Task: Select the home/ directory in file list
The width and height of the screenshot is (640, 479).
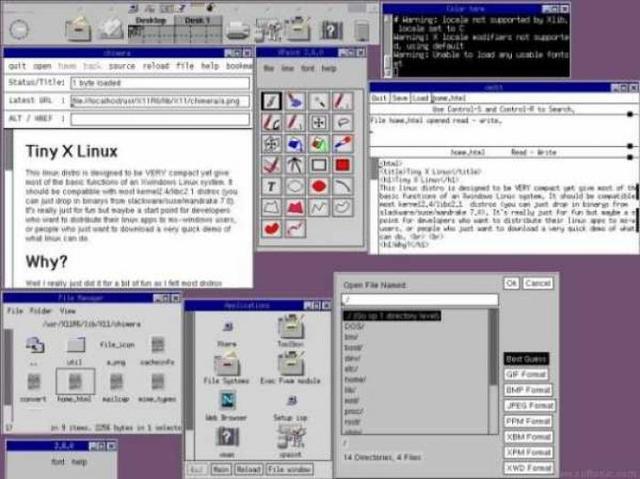Action: (355, 379)
